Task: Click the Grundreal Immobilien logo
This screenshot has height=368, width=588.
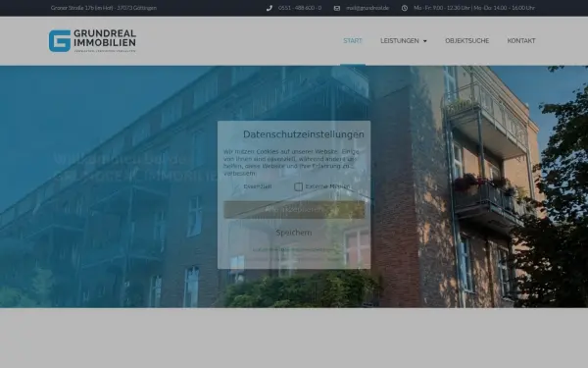Action: pyautogui.click(x=92, y=40)
